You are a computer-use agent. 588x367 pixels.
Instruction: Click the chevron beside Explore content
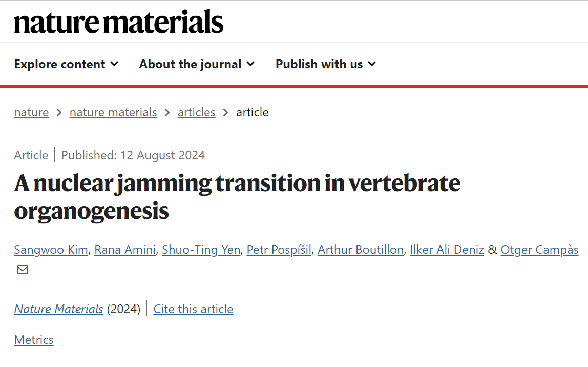114,64
